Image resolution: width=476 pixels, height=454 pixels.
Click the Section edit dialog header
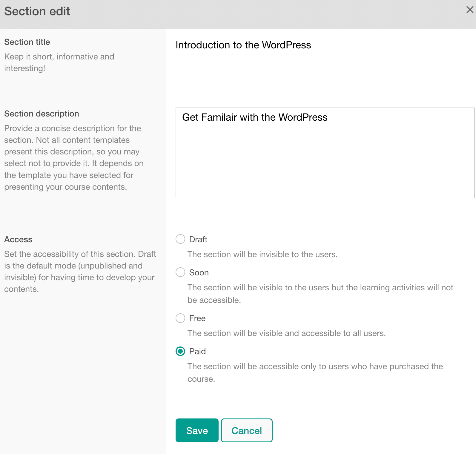(37, 11)
